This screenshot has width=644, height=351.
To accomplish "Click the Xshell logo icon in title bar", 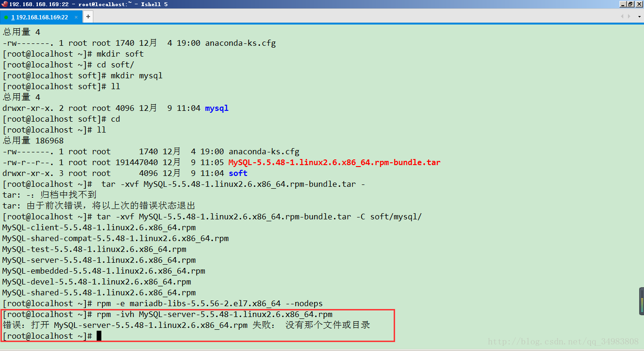I will 5,4.
